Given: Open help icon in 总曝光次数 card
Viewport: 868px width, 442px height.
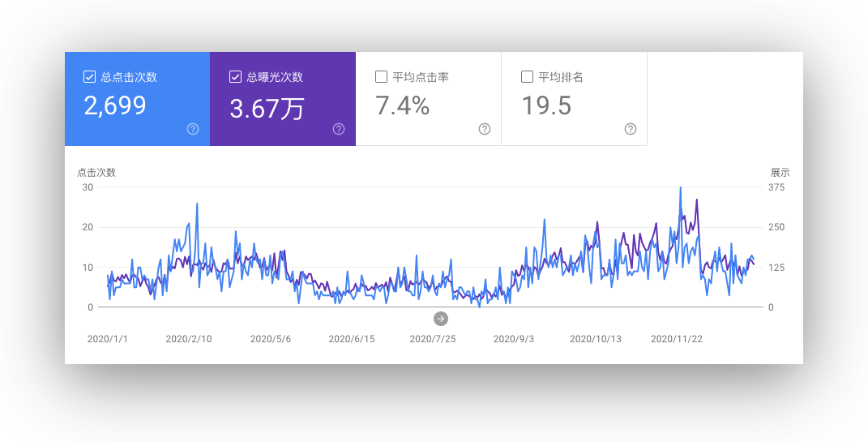Looking at the screenshot, I should [339, 129].
